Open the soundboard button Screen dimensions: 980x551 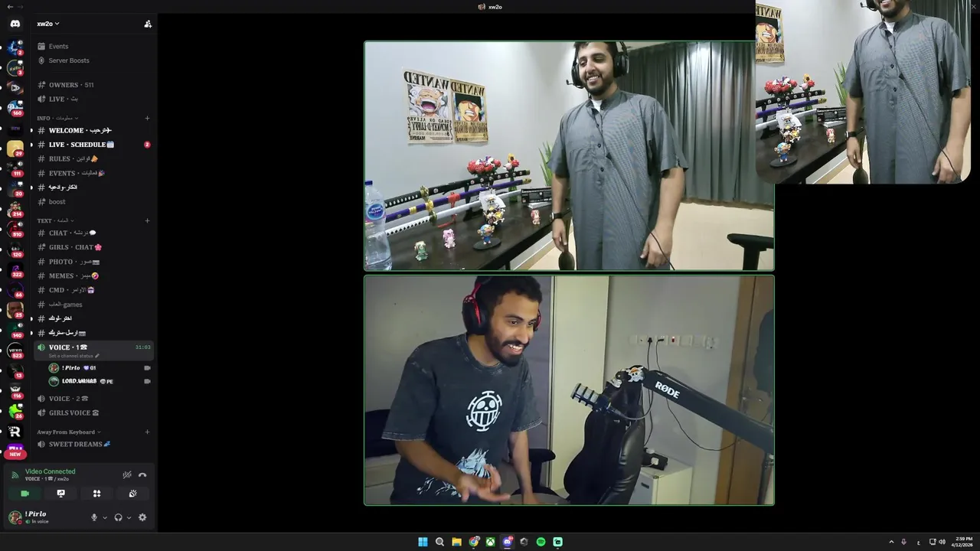[x=132, y=494]
